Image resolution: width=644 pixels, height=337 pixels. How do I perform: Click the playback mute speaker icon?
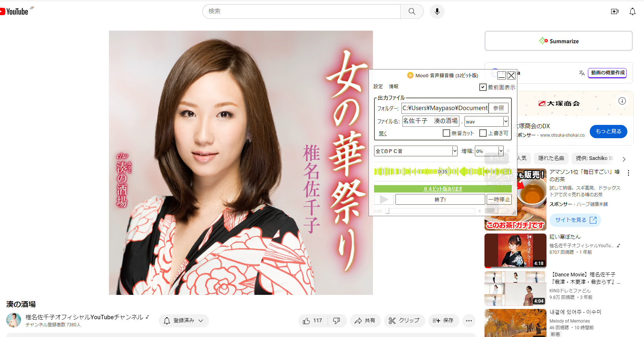480,211
